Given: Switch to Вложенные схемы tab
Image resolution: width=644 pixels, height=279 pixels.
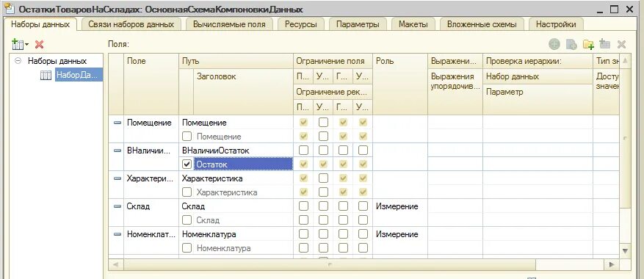Looking at the screenshot, I should click(x=482, y=24).
